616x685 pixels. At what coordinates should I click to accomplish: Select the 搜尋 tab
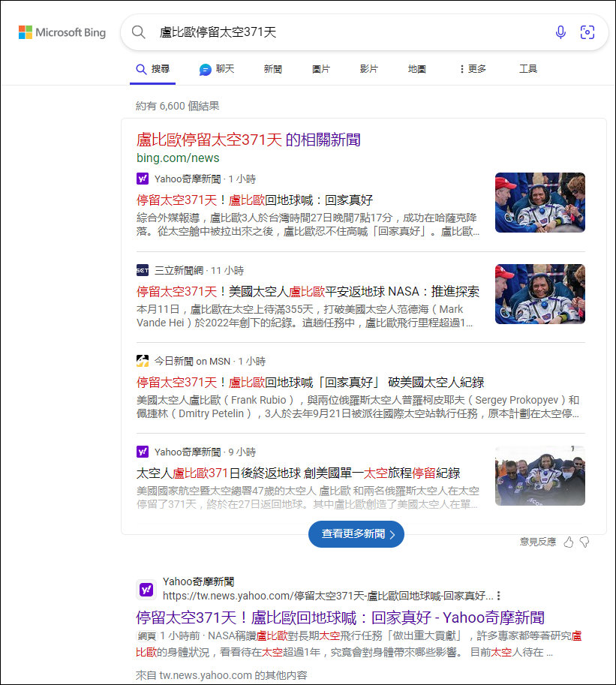pos(152,69)
